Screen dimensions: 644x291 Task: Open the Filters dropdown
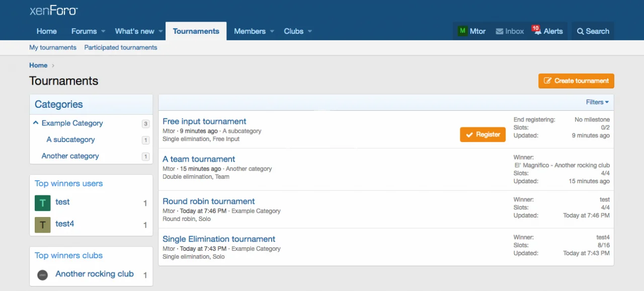pyautogui.click(x=597, y=102)
